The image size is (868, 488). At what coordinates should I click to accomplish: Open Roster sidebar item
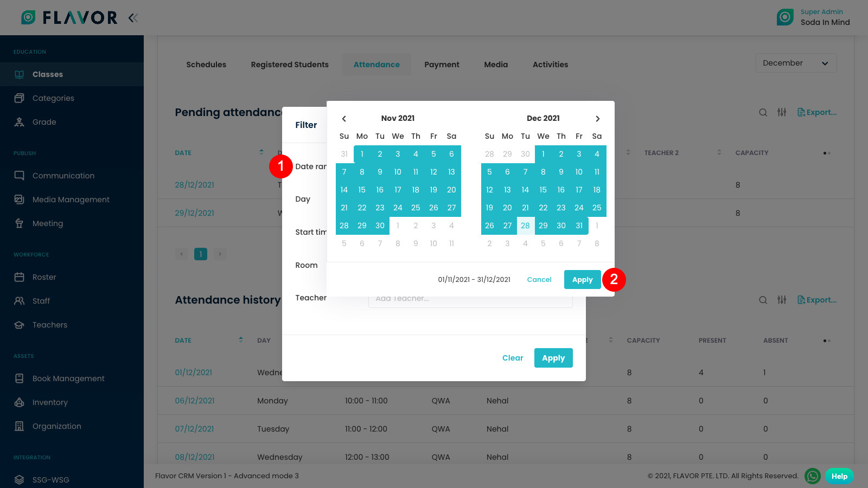pos(72,277)
